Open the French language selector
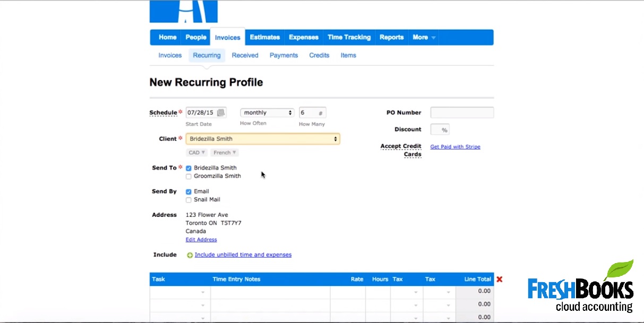Screen dimensions: 644x323 point(225,153)
